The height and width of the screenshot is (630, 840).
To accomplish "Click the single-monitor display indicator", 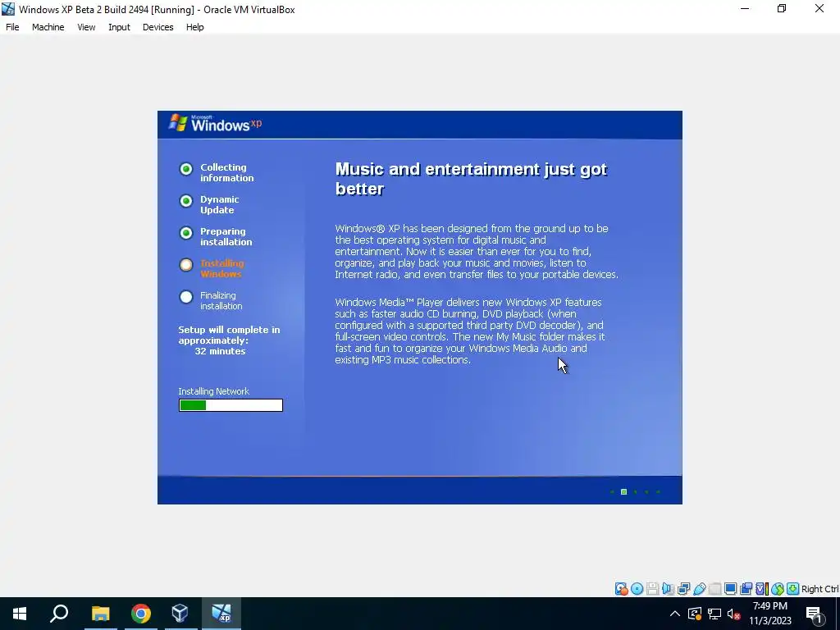I will (730, 589).
